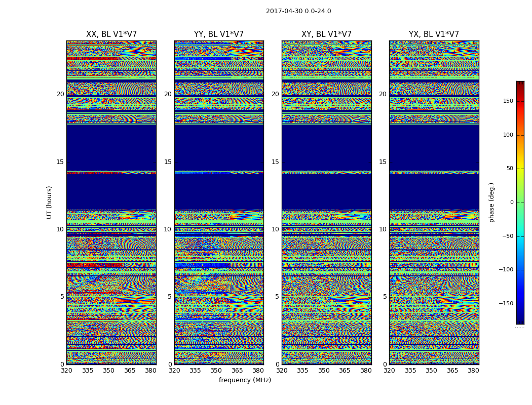Click the '380' x-tick under YX panel
The image size is (532, 405).
point(473,371)
